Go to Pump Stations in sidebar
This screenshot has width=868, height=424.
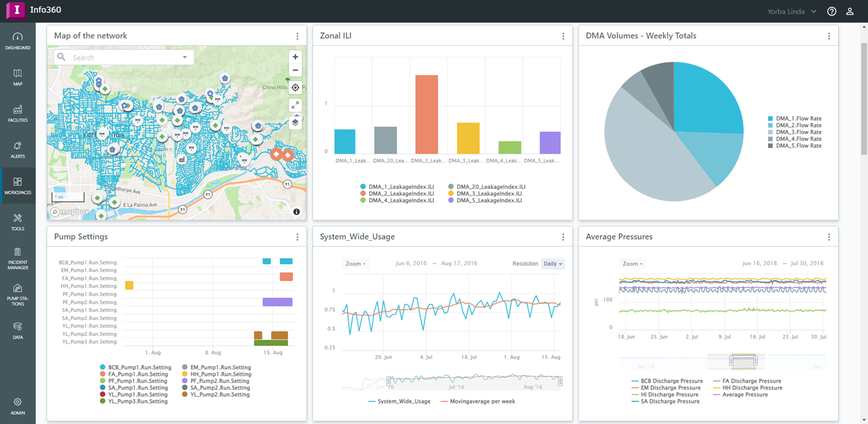click(18, 295)
